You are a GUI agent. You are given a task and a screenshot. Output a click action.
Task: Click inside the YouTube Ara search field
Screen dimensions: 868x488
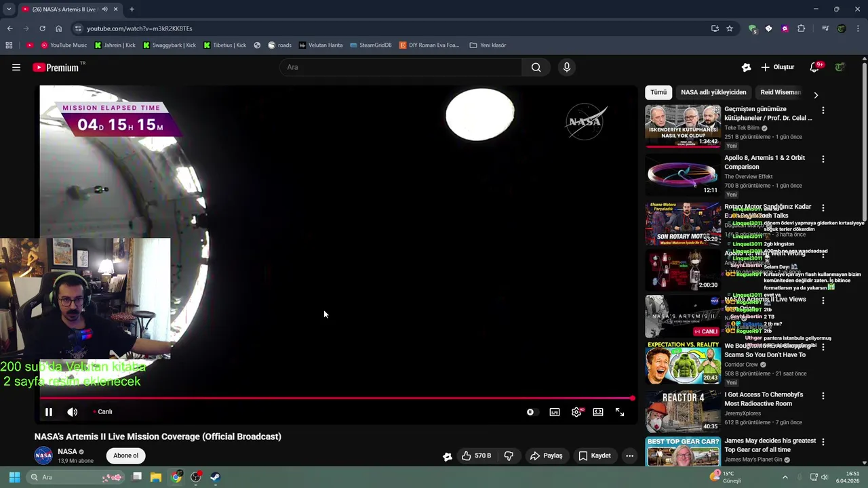pyautogui.click(x=400, y=67)
